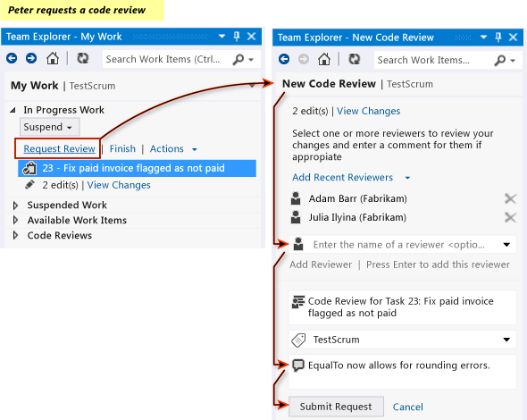Click New Code Review heading
This screenshot has width=527, height=420.
coord(329,84)
